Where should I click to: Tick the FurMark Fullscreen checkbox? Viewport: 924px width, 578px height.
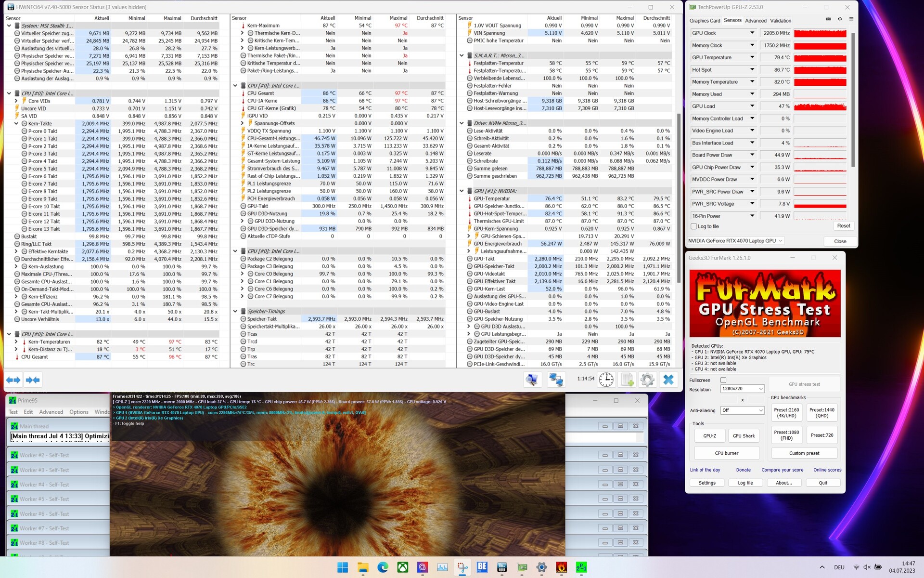pyautogui.click(x=723, y=380)
